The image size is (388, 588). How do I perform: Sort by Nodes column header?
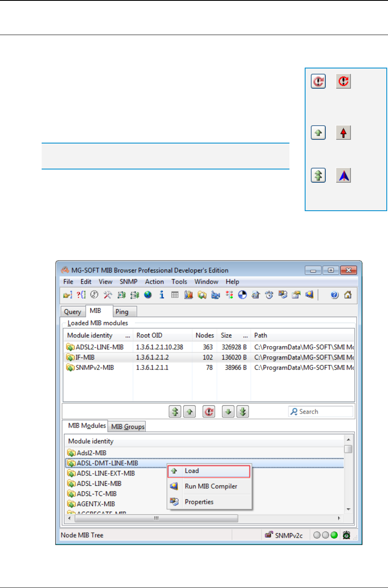(x=205, y=335)
